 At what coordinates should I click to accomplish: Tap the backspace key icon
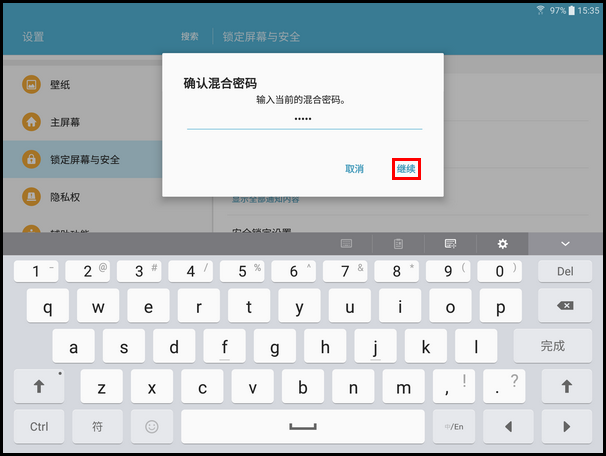(565, 306)
